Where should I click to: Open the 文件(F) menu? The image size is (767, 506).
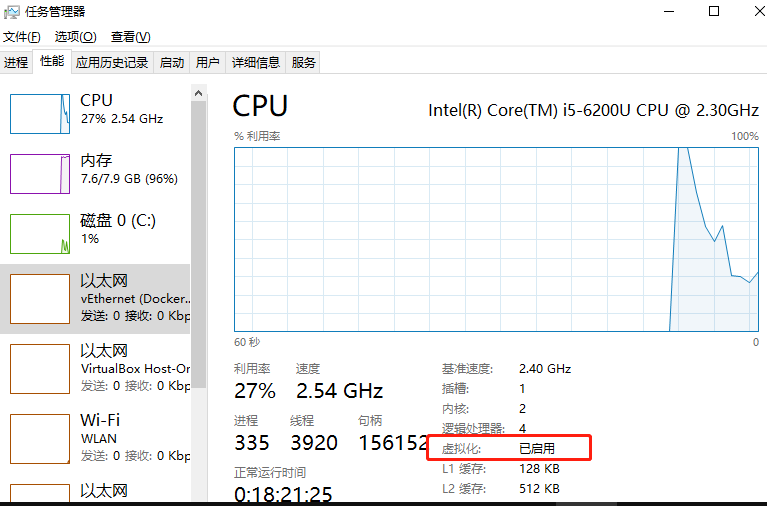[21, 37]
